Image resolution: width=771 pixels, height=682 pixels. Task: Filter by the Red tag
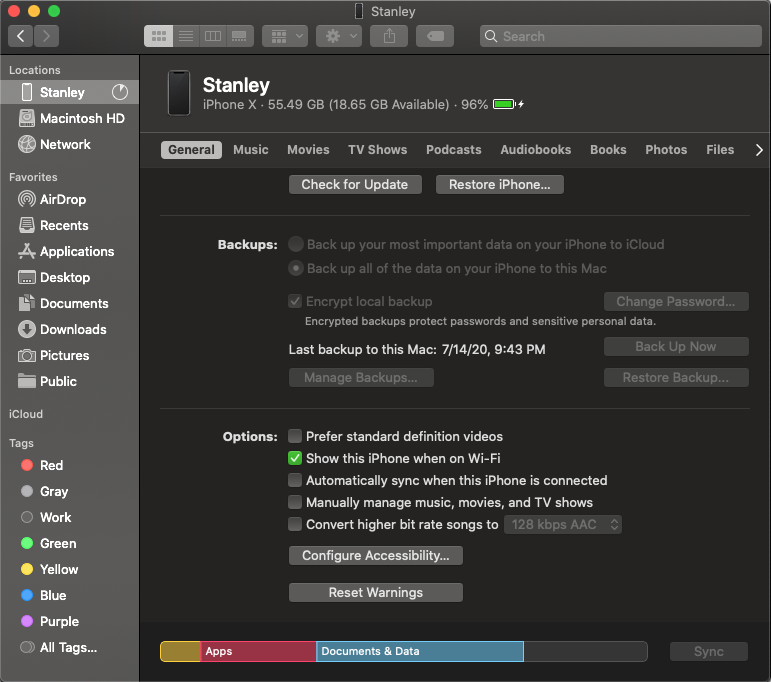click(69, 465)
